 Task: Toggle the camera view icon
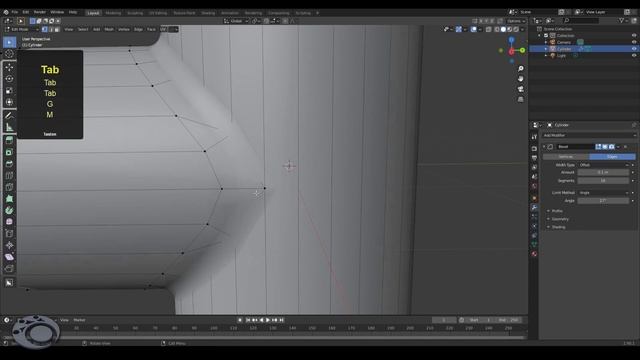[520, 89]
